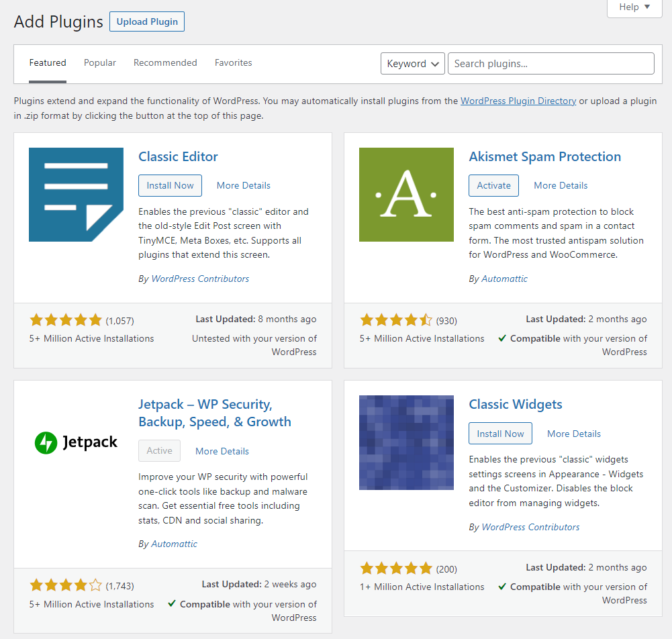Click the Jetpack plugin title link

[215, 413]
